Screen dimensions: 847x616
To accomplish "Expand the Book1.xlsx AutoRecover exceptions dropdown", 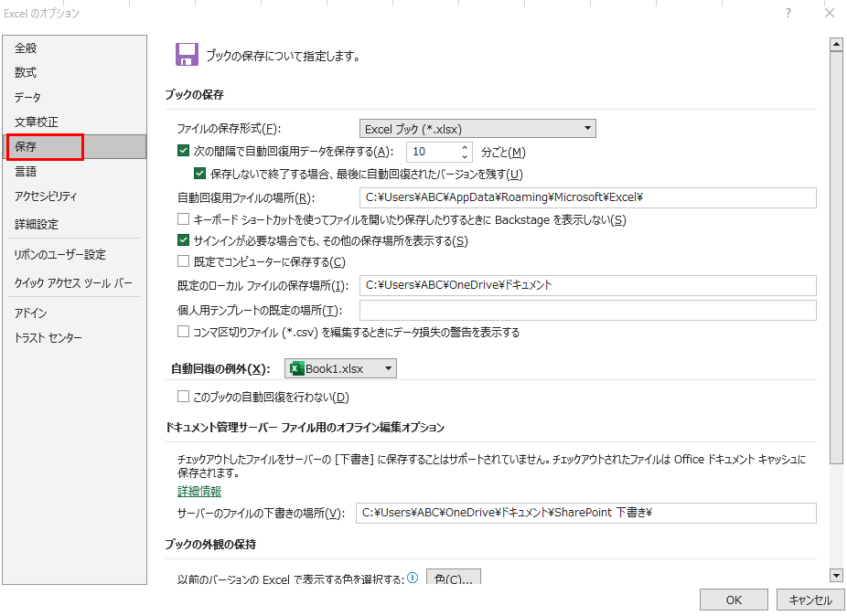I will 389,368.
